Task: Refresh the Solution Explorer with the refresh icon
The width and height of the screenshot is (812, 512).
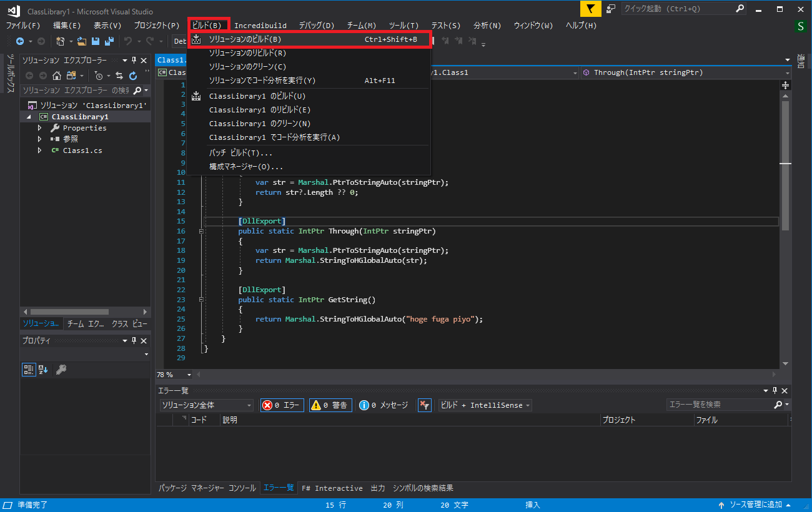Action: coord(132,76)
